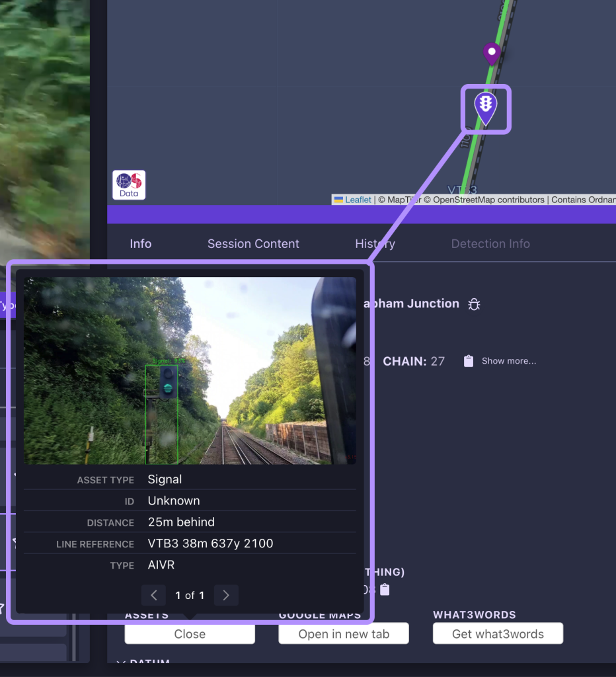Go to previous asset image arrow
Screen dimensions: 616x677
click(x=154, y=596)
